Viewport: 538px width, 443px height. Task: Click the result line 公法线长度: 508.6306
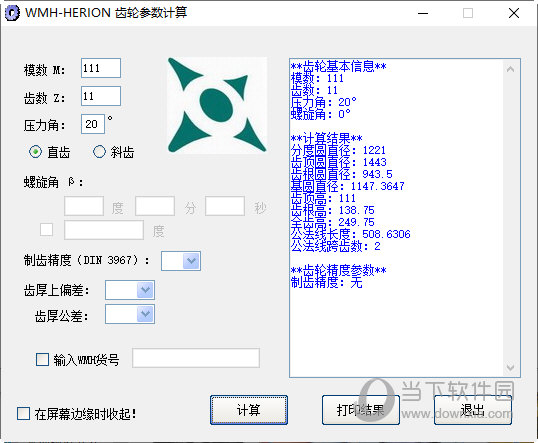(x=351, y=234)
